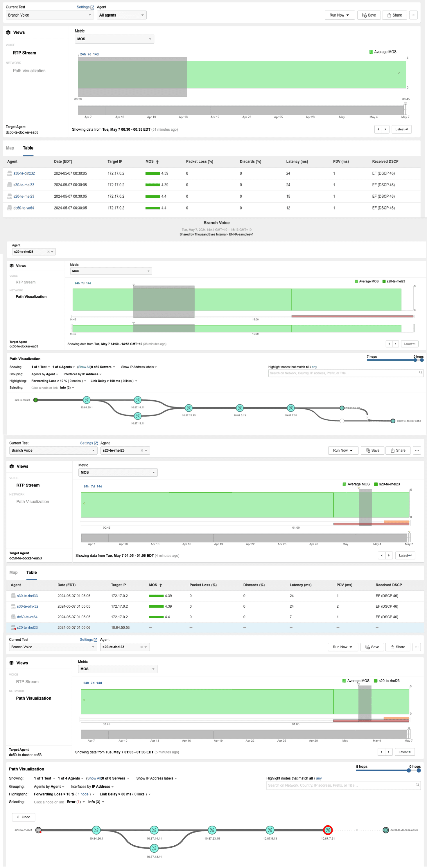Adjust the 7 hops slider handle
This screenshot has height=868, width=427.
415,360
